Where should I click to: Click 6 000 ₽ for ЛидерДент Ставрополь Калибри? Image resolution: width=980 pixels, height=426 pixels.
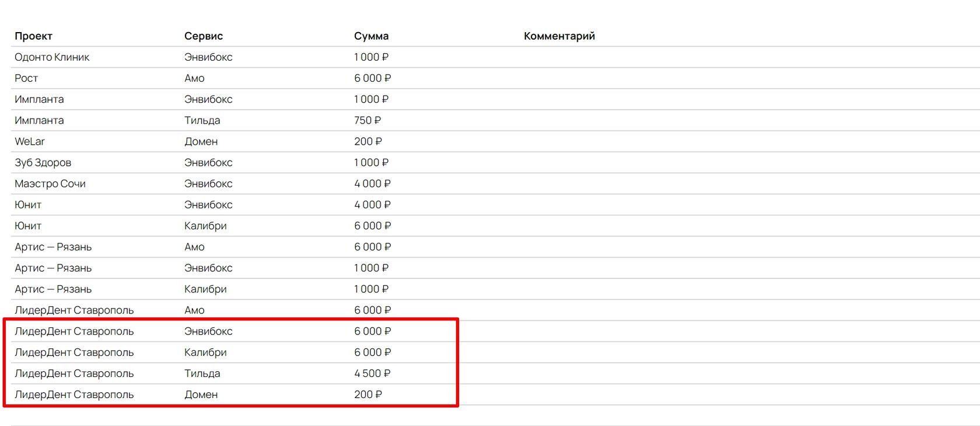(x=372, y=352)
